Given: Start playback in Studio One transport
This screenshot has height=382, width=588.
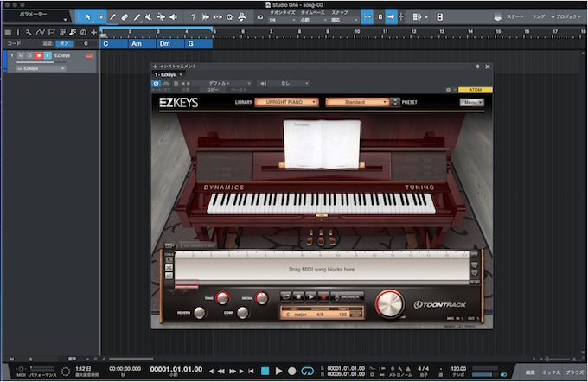Looking at the screenshot, I should pos(278,371).
